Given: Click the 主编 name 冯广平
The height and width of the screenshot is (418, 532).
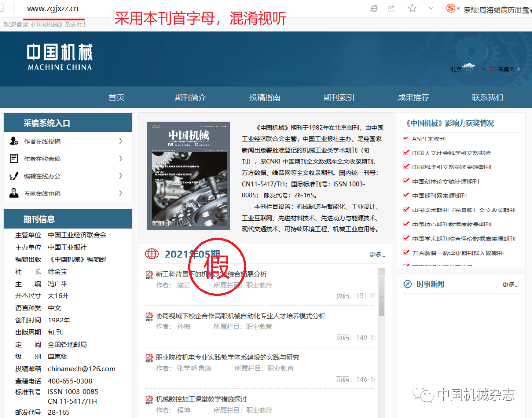Looking at the screenshot, I should pos(57,284).
